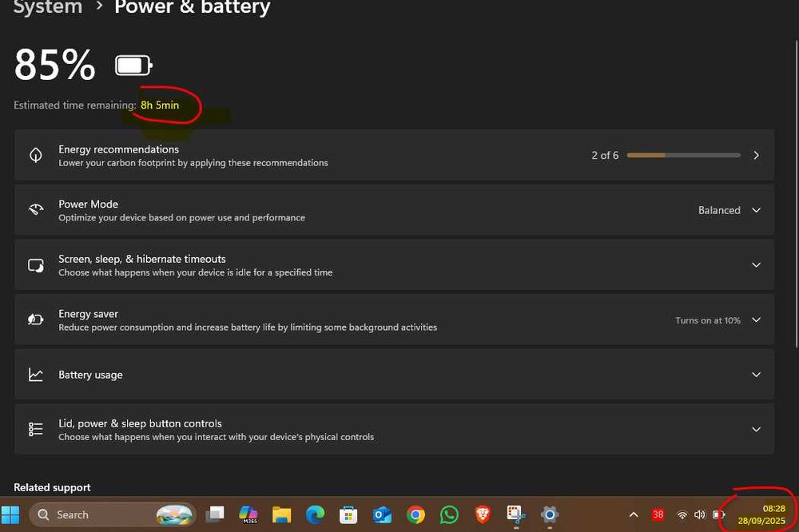
Task: Click the Search box landscape highlight image
Action: pyautogui.click(x=174, y=514)
